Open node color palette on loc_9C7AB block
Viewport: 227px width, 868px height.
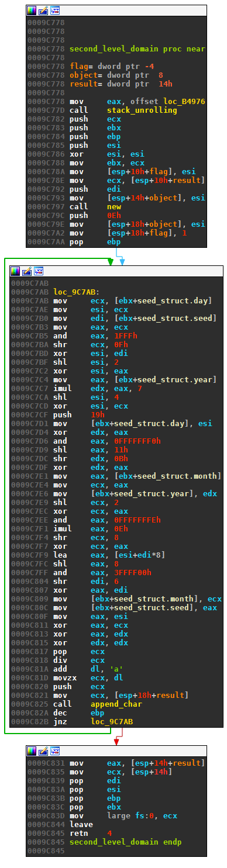16,271
